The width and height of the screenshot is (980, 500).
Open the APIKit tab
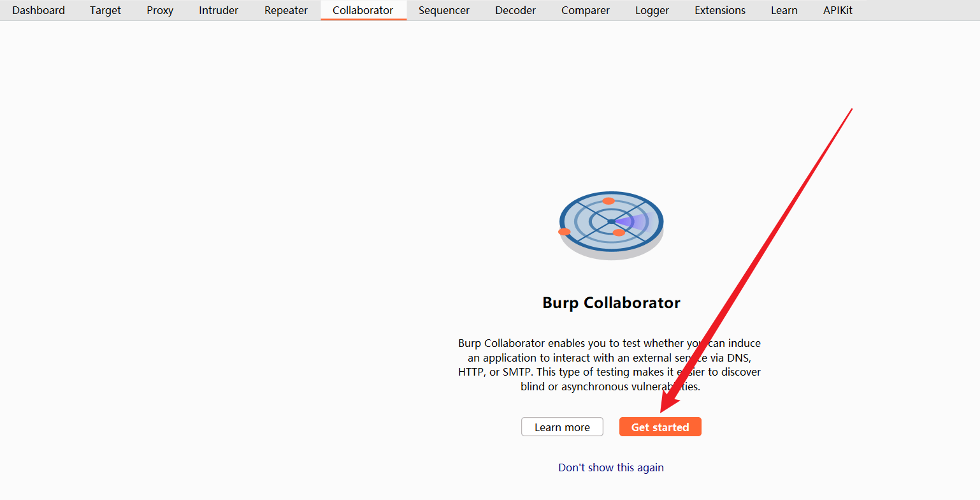[838, 10]
